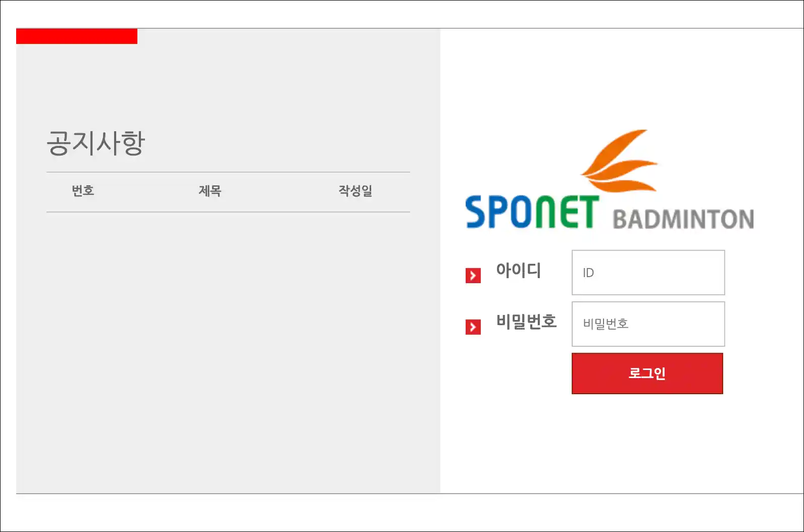Click the red arrow icon beside 비밀번호
804x532 pixels.
click(x=473, y=327)
